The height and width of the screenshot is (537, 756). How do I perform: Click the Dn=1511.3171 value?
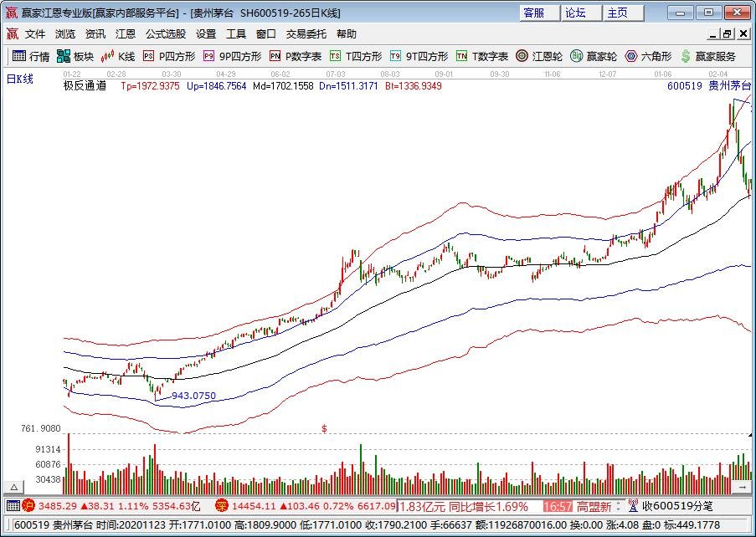[x=348, y=85]
